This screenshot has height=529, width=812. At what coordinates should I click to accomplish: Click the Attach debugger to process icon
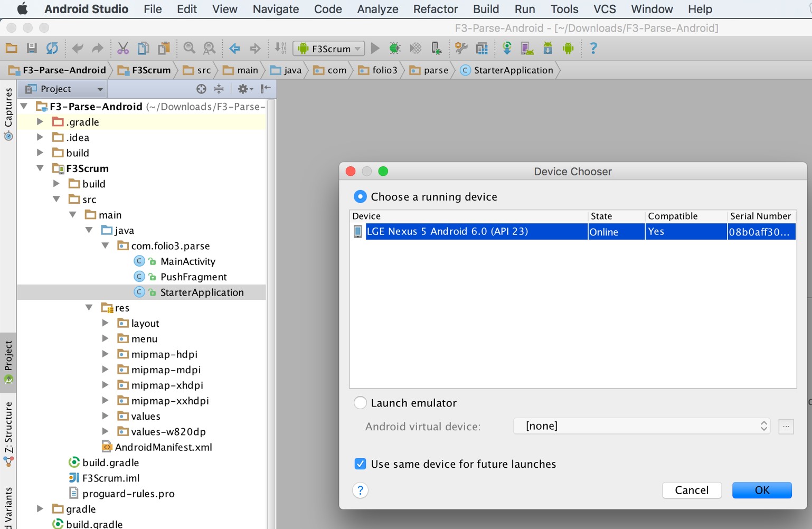(436, 49)
